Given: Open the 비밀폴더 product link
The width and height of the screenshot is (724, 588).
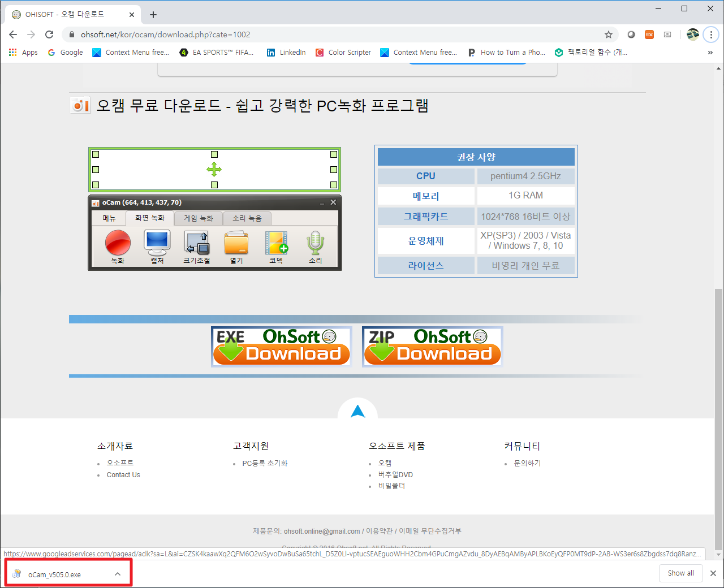Looking at the screenshot, I should tap(391, 486).
